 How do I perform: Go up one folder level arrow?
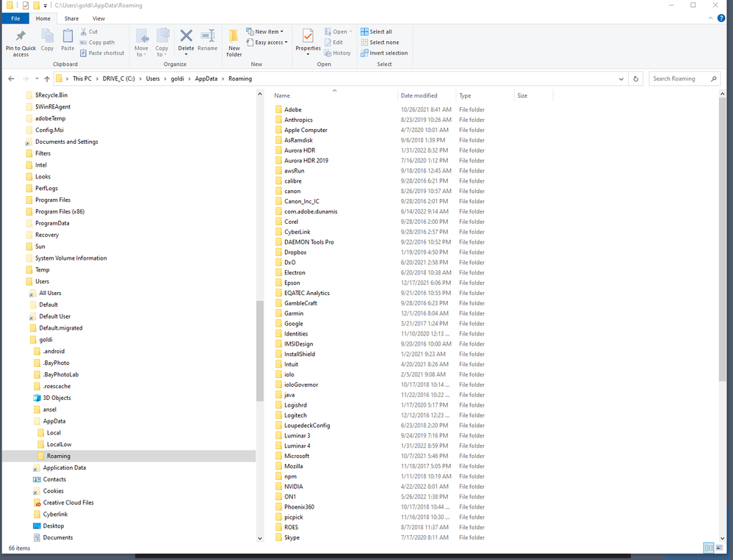pos(47,79)
